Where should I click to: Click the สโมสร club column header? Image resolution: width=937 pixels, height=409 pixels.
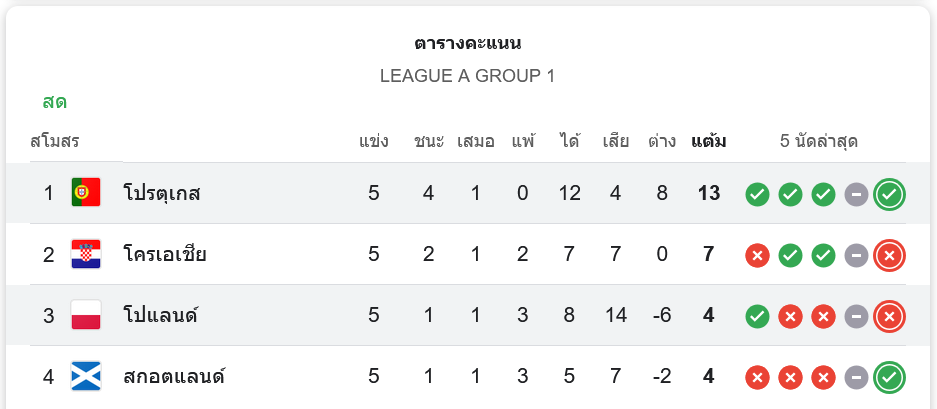(x=55, y=141)
